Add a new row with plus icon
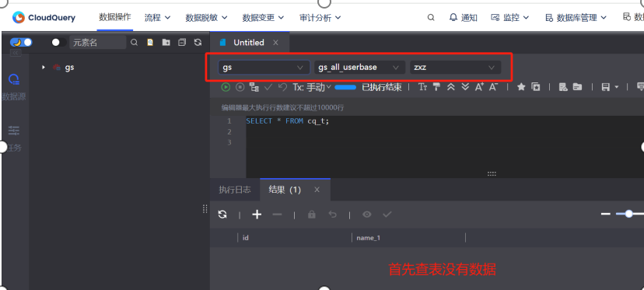Image resolution: width=644 pixels, height=290 pixels. click(x=257, y=215)
